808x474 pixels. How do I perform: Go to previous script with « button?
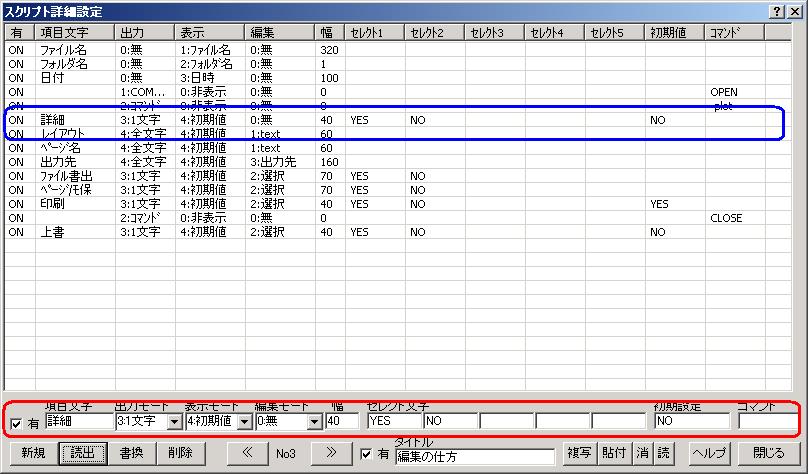pos(248,453)
